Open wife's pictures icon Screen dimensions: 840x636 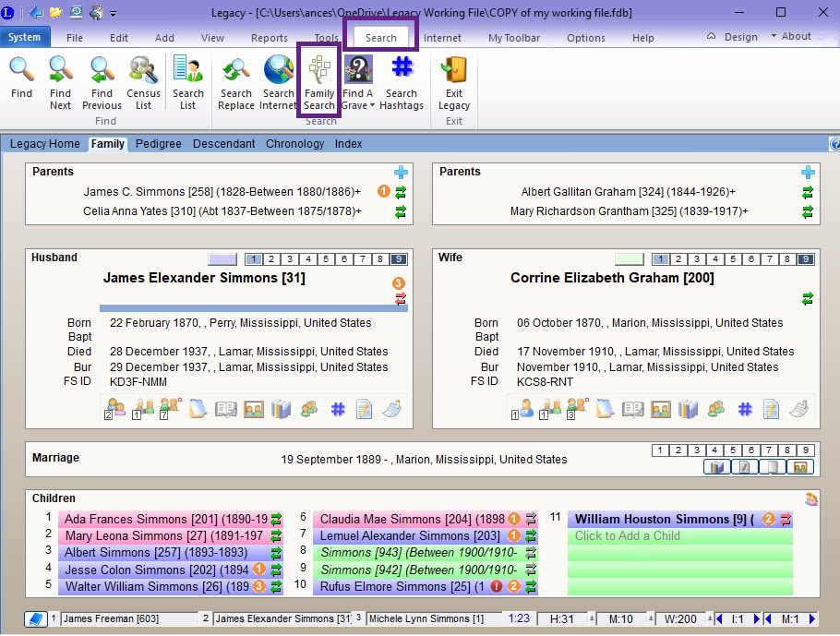(x=661, y=410)
